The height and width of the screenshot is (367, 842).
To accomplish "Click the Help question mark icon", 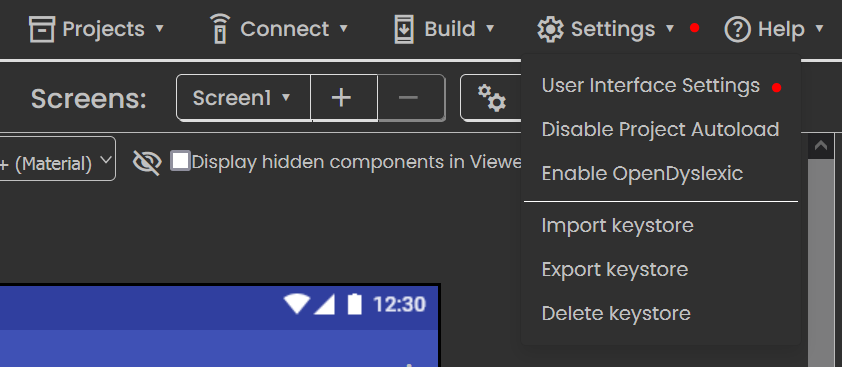I will [738, 29].
